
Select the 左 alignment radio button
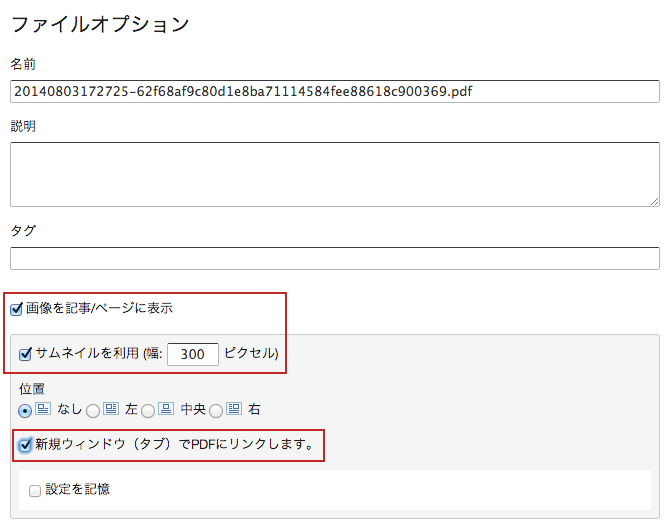tap(93, 411)
